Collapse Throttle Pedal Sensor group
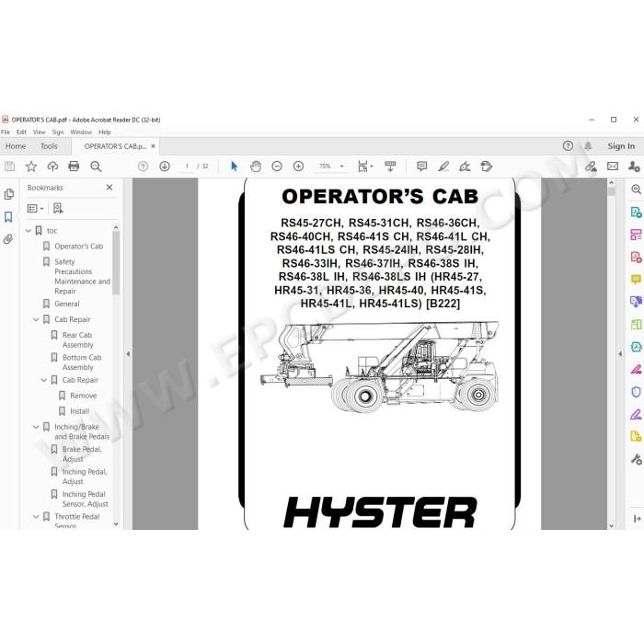This screenshot has height=644, width=644. [36, 517]
